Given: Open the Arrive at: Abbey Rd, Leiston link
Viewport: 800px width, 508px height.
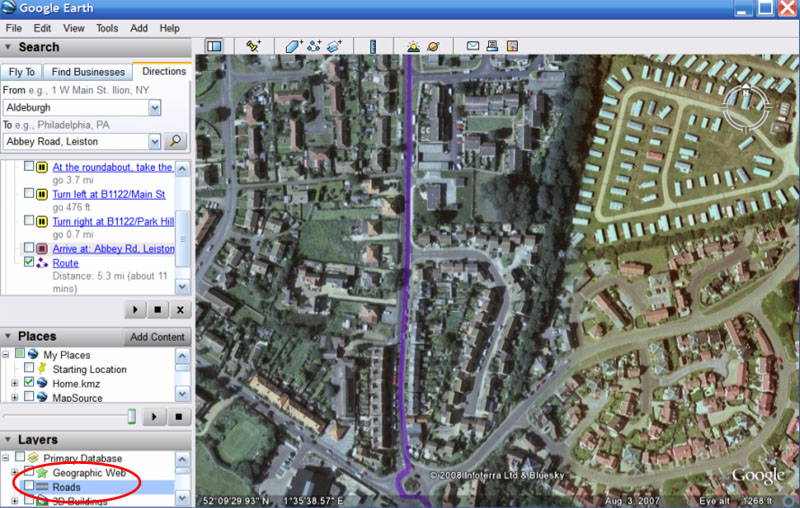Looking at the screenshot, I should (x=113, y=248).
